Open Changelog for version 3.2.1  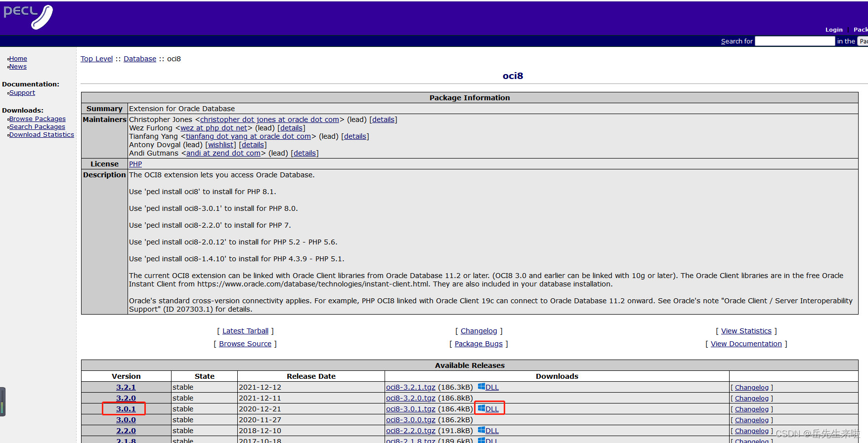[x=752, y=388]
